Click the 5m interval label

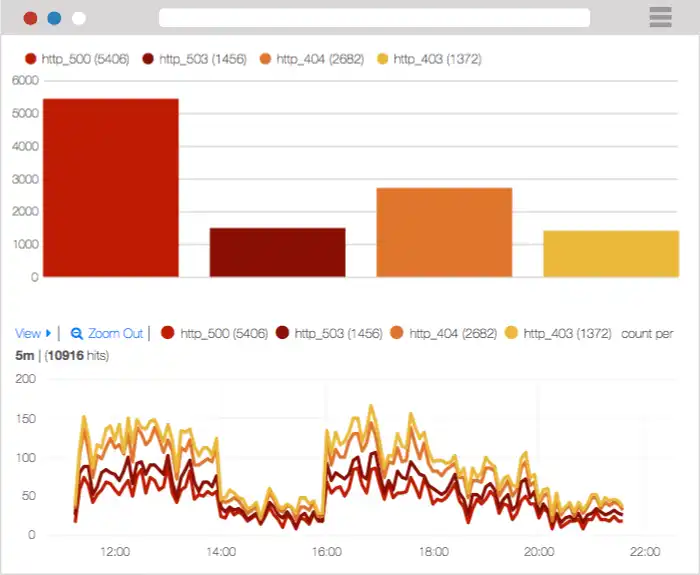pos(25,356)
